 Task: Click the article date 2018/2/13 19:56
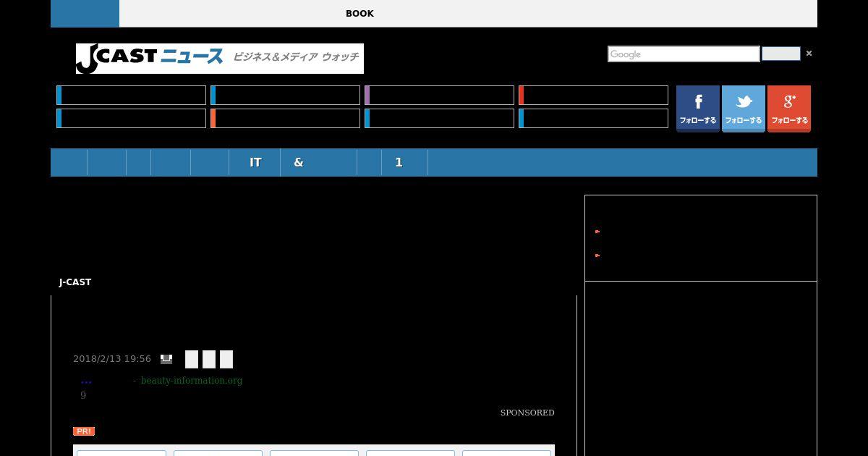[112, 359]
